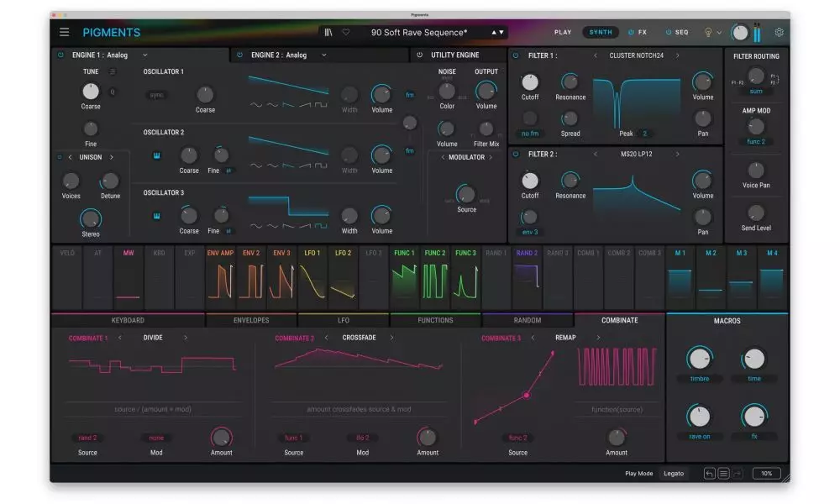Click the Legato play mode button
This screenshot has width=840, height=504.
674,474
